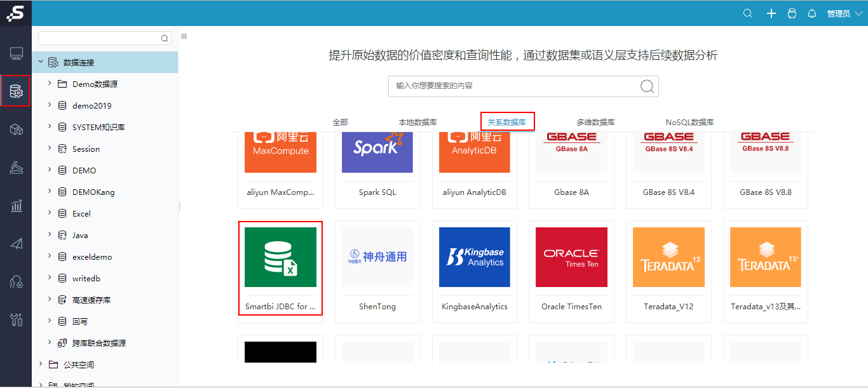Open the display/monitor sidebar icon

[x=17, y=53]
